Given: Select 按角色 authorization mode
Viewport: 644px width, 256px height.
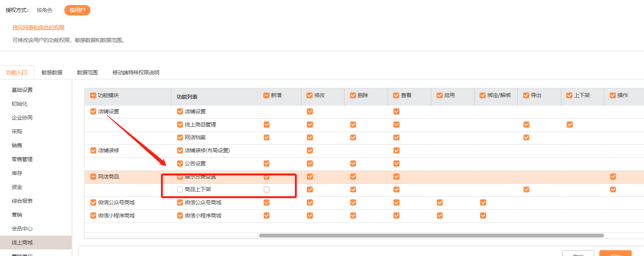Looking at the screenshot, I should coord(44,10).
